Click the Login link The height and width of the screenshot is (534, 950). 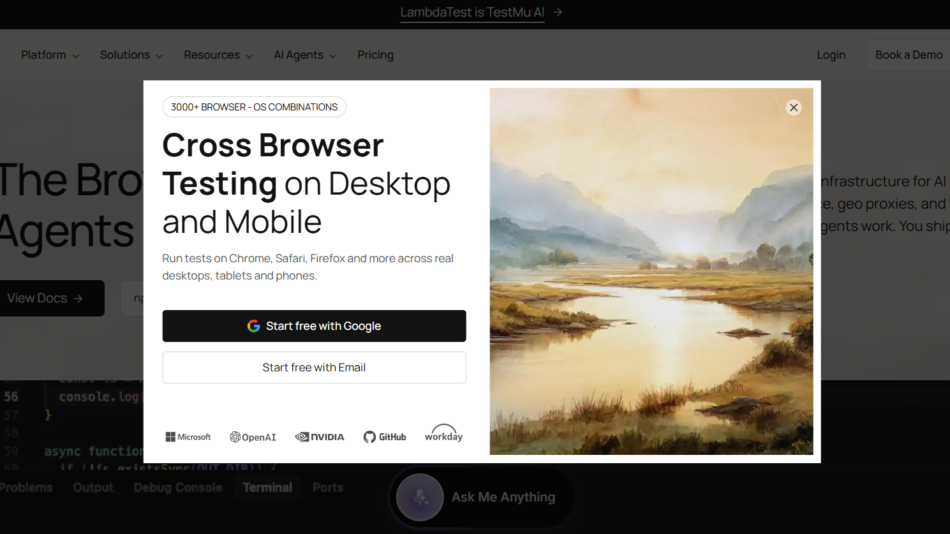coord(831,55)
